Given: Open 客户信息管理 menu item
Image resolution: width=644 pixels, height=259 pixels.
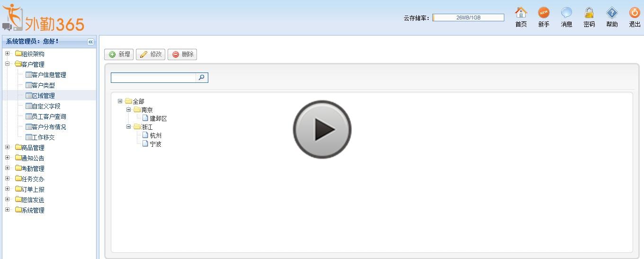Looking at the screenshot, I should (49, 75).
